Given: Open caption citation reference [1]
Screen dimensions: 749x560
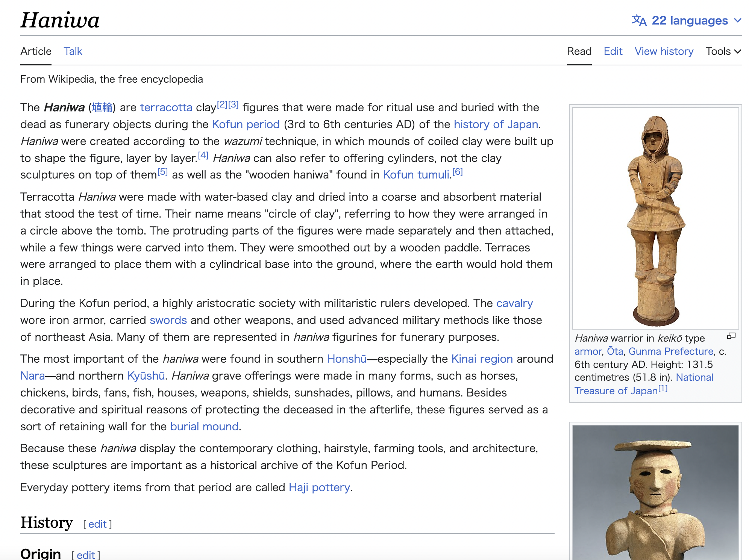Looking at the screenshot, I should point(663,388).
